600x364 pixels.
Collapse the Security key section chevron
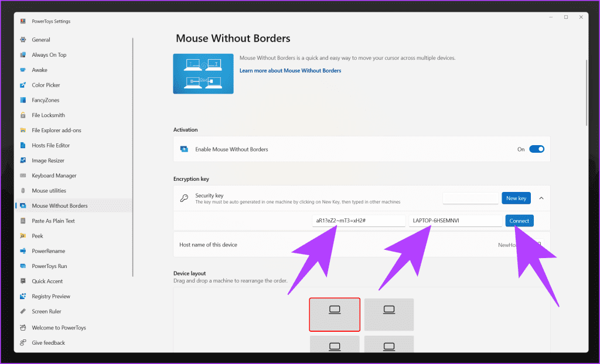(541, 198)
